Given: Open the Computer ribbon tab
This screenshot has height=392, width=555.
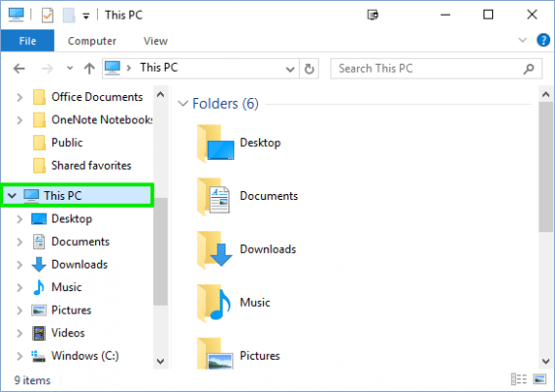Looking at the screenshot, I should tap(92, 41).
